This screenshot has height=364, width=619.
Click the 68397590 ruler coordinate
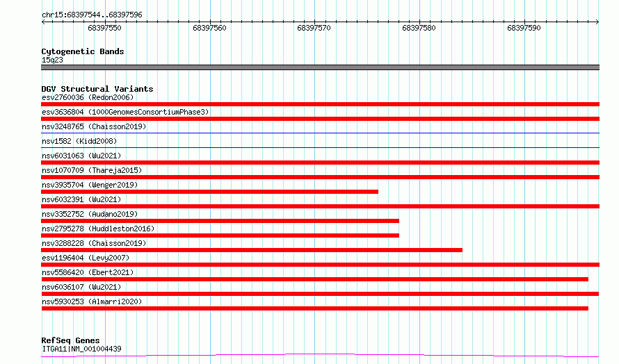[524, 28]
